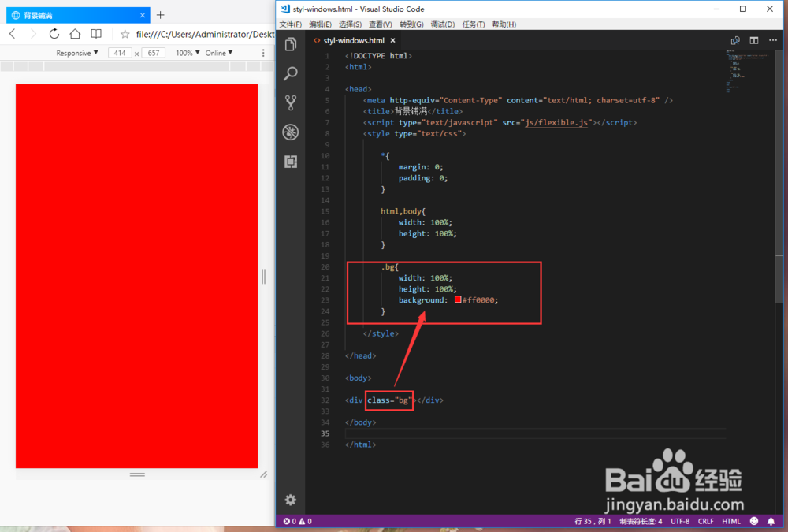
Task: Click the browser back arrow
Action: (x=13, y=34)
